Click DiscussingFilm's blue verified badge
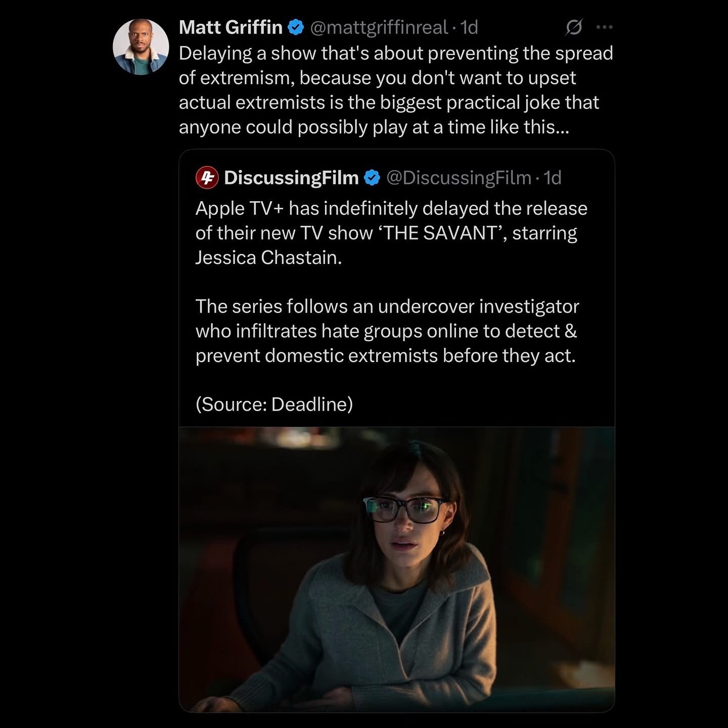This screenshot has height=728, width=728. (x=372, y=177)
